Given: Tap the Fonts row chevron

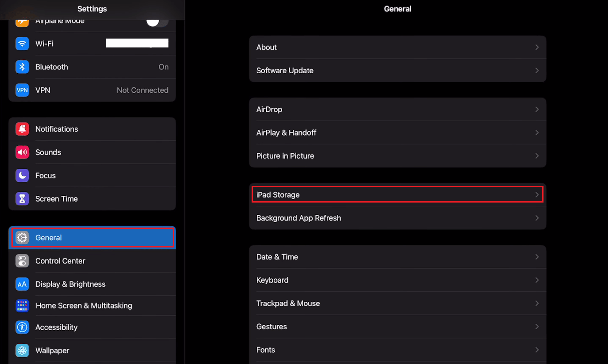Looking at the screenshot, I should coord(537,350).
